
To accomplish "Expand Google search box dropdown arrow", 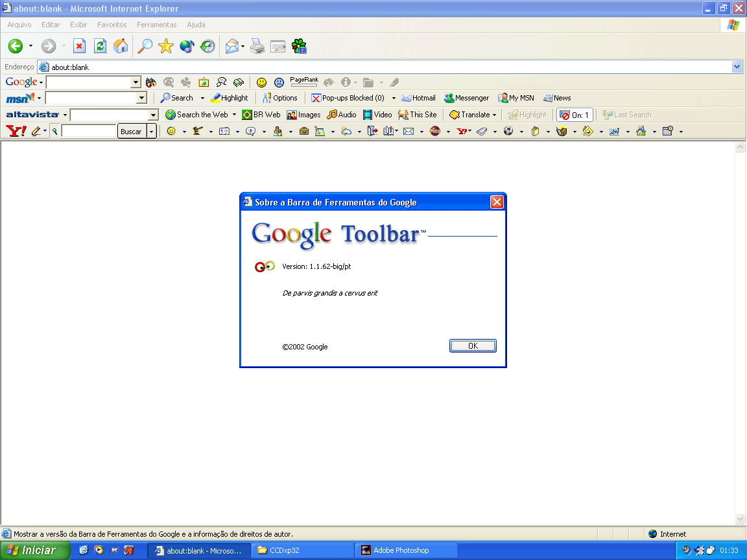I will click(136, 82).
